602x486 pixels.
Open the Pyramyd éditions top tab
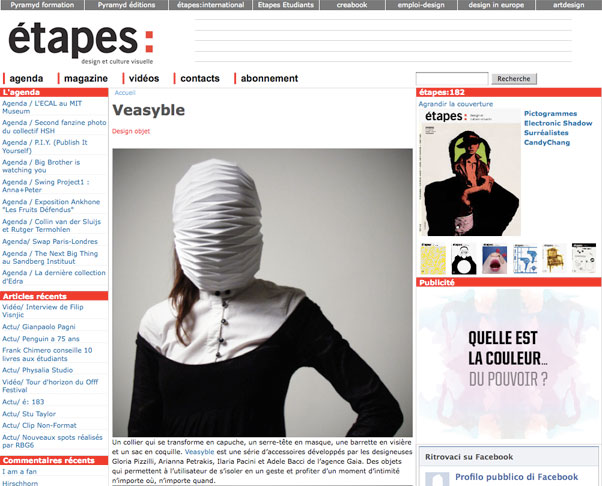(x=126, y=5)
